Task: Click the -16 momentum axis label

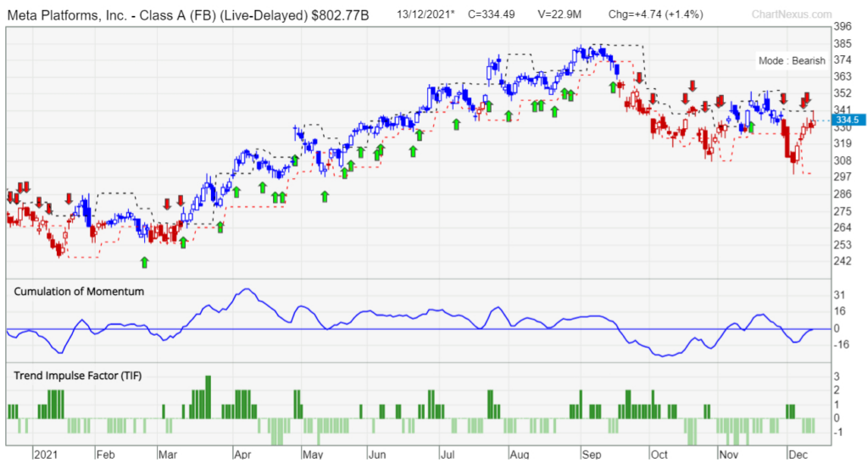Action: coord(842,344)
